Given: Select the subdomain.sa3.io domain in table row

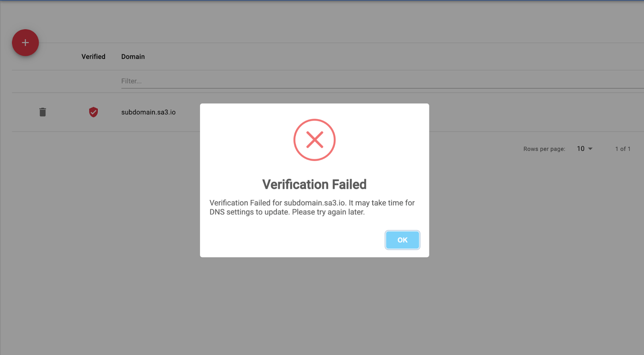Looking at the screenshot, I should (x=149, y=112).
